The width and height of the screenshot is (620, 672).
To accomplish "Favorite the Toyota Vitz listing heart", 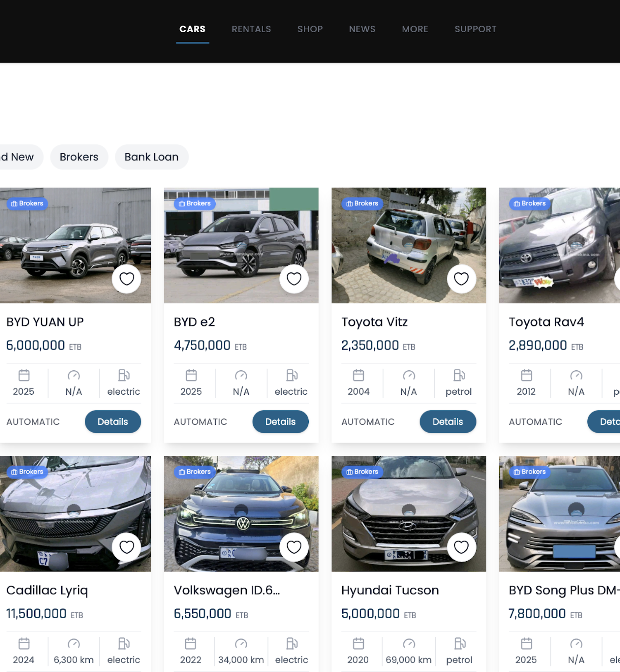I will [x=461, y=279].
